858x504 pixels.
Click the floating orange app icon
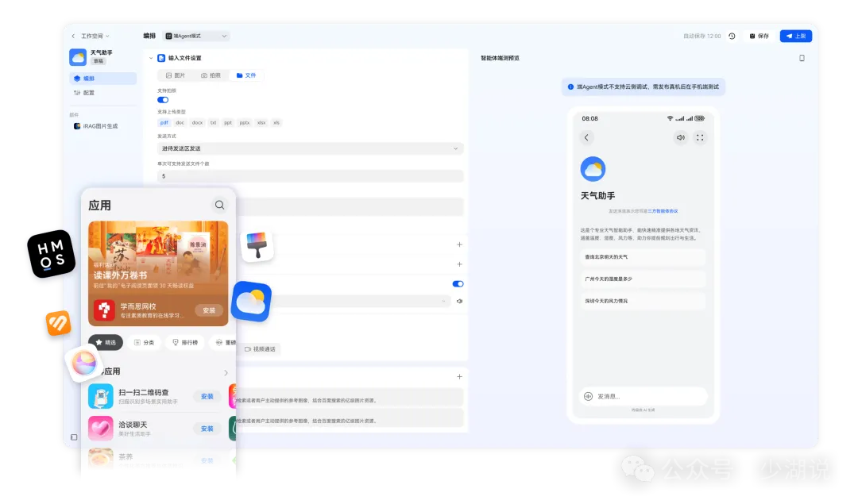click(58, 323)
